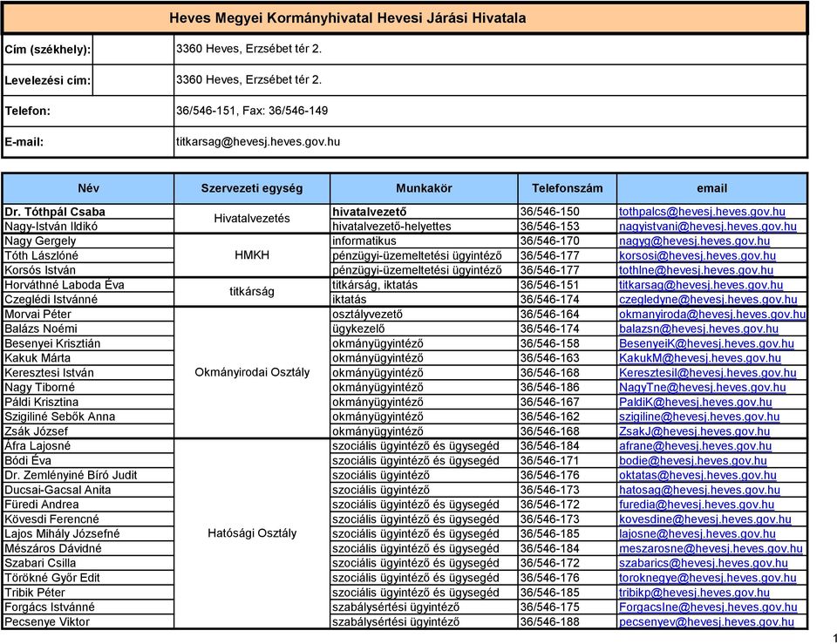Click the hatosag@hevesj.heves.gov.hu link

(699, 491)
